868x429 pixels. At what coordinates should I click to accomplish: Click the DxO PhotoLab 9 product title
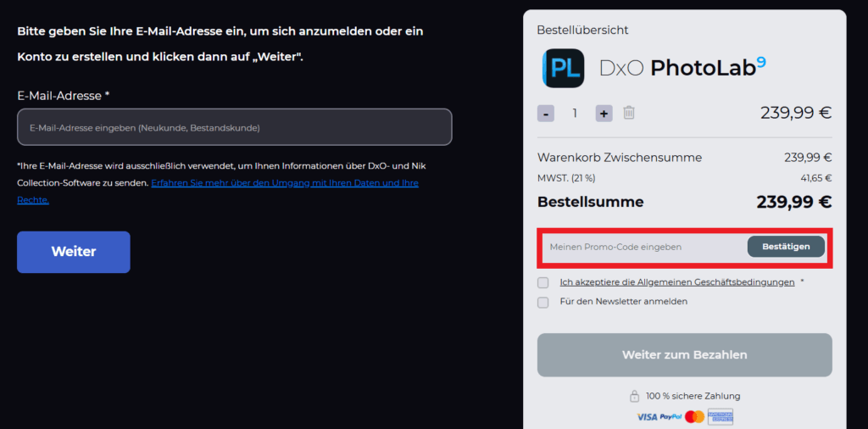682,68
